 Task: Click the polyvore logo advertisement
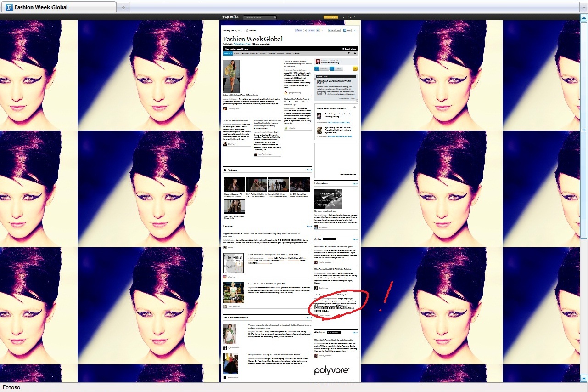(332, 371)
